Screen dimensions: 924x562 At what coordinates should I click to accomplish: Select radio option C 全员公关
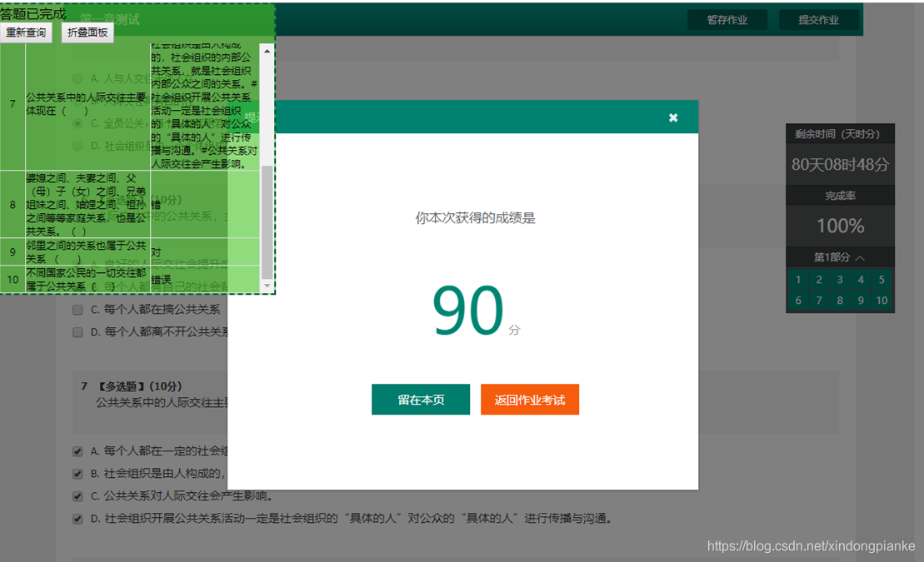tap(77, 123)
